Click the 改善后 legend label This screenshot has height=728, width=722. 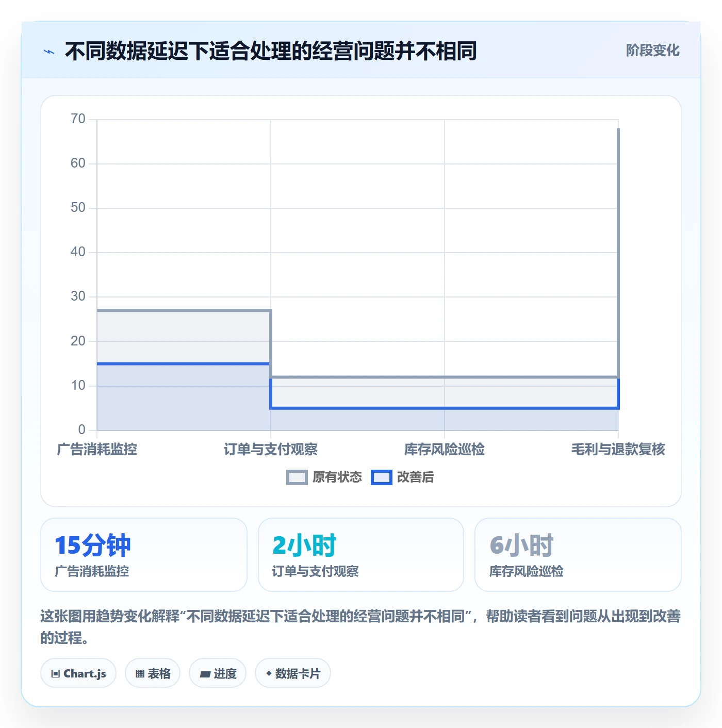coord(416,477)
